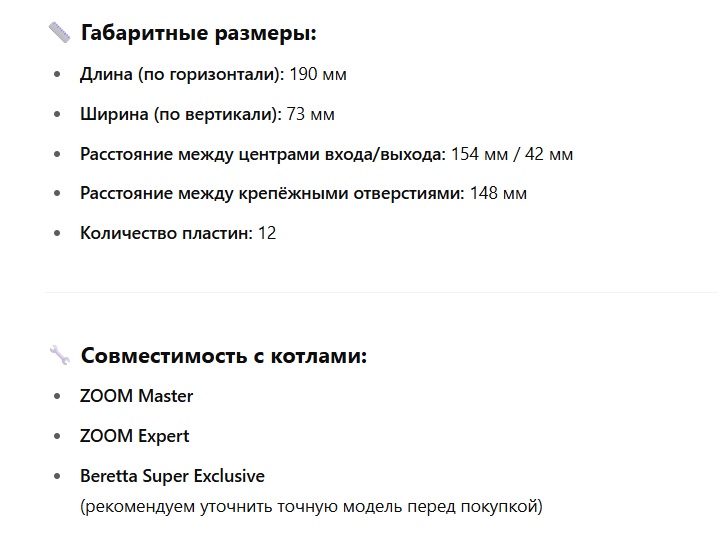Click the 154 мм / 42 мм value

pos(512,154)
